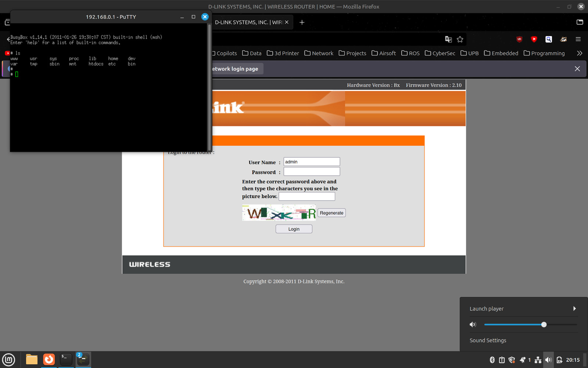Image resolution: width=588 pixels, height=368 pixels.
Task: Open the security shield tray icon
Action: click(x=512, y=360)
